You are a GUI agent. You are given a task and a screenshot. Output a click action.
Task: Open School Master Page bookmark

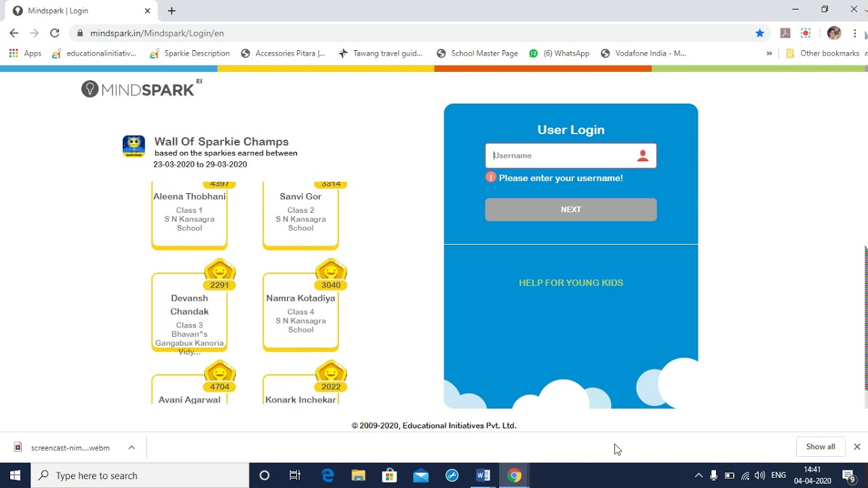(477, 53)
